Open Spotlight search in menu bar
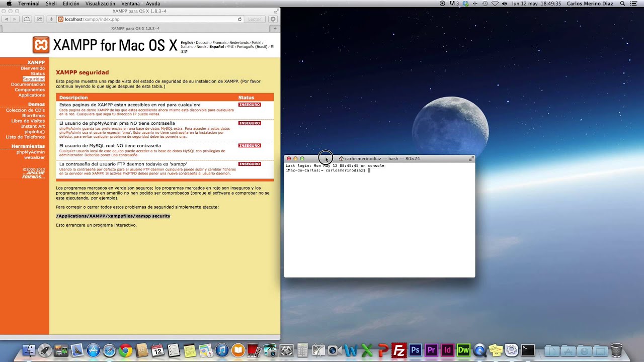 pos(622,4)
